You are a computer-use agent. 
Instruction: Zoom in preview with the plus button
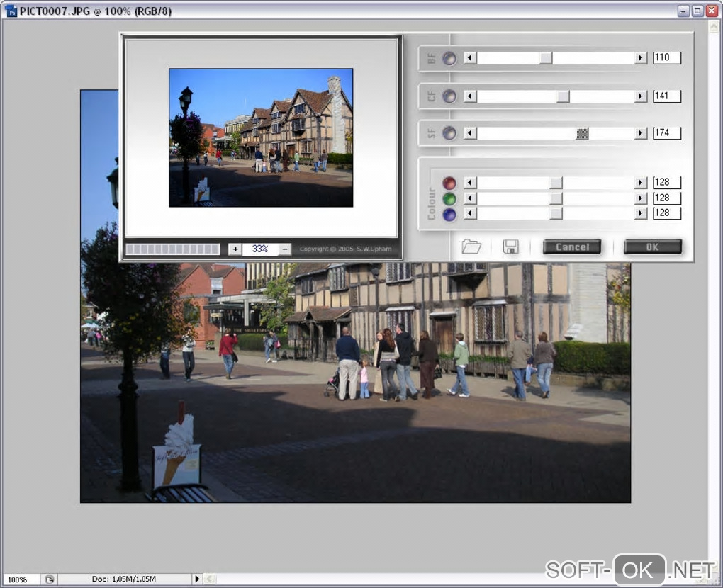tap(235, 249)
